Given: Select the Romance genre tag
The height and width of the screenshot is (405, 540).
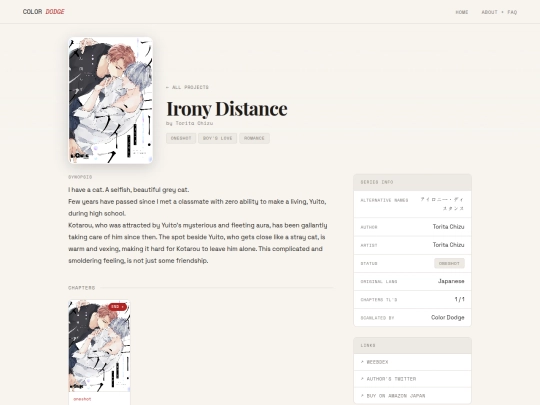Looking at the screenshot, I should click(x=254, y=138).
